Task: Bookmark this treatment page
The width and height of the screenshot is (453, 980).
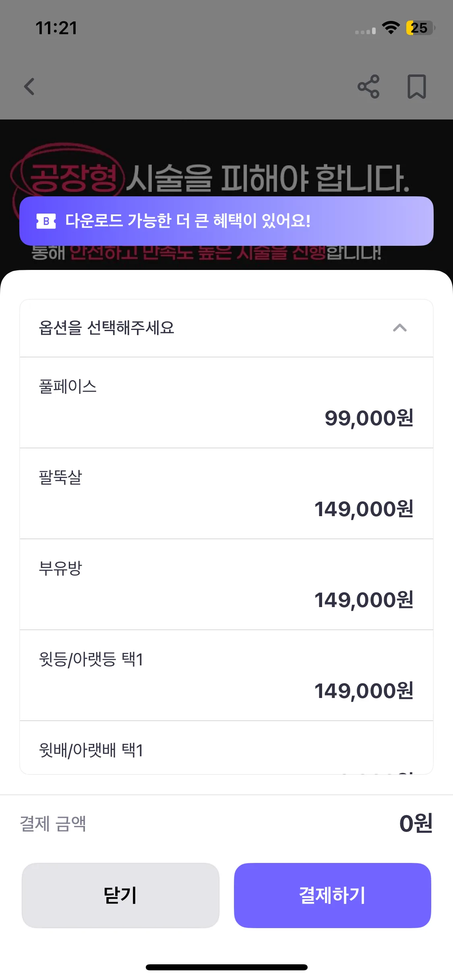Action: point(416,86)
